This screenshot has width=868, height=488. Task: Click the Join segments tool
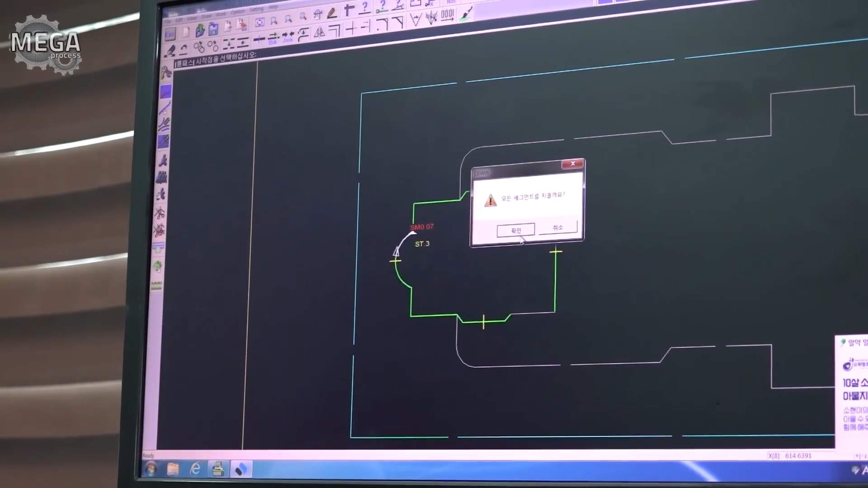point(288,36)
